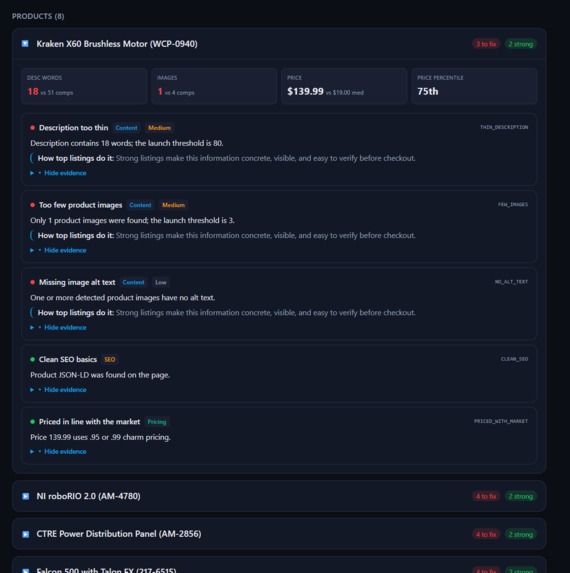
Task: Click the green status dot of Priced in line with market
Action: tap(33, 422)
